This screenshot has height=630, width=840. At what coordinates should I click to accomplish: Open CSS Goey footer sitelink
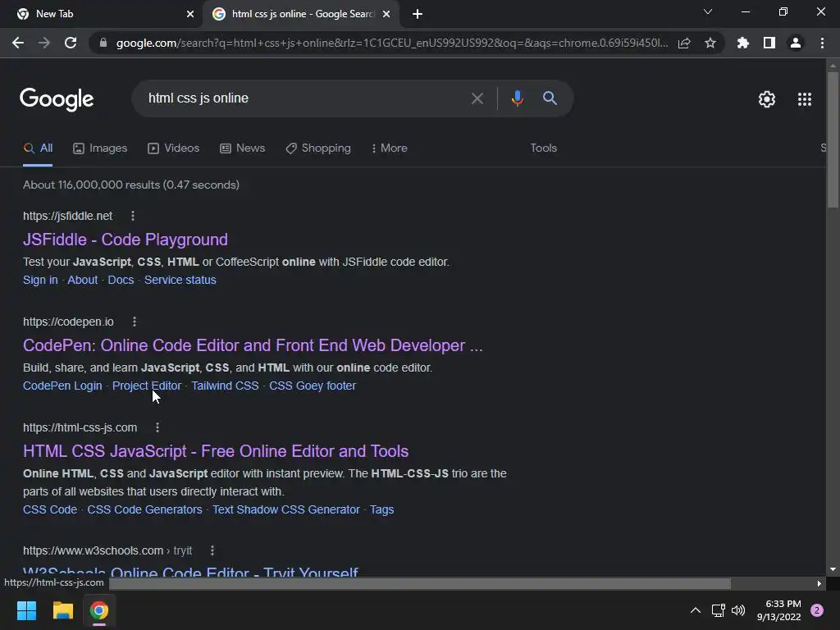[313, 386]
